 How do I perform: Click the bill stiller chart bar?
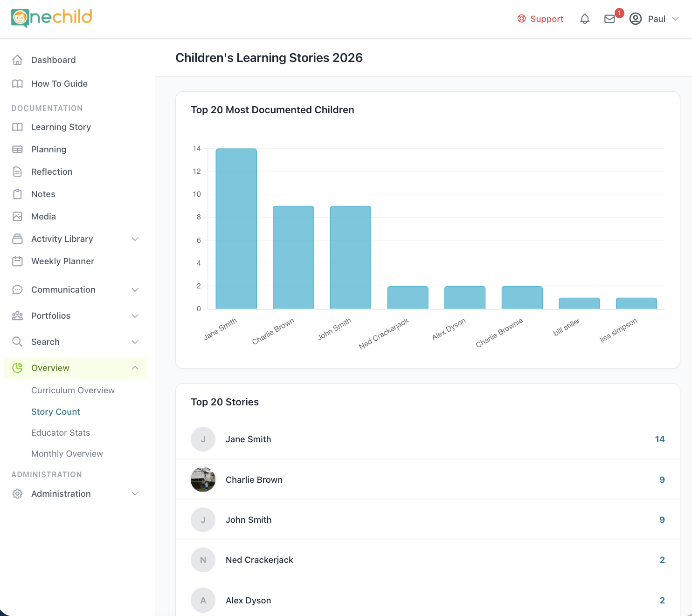[x=579, y=303]
